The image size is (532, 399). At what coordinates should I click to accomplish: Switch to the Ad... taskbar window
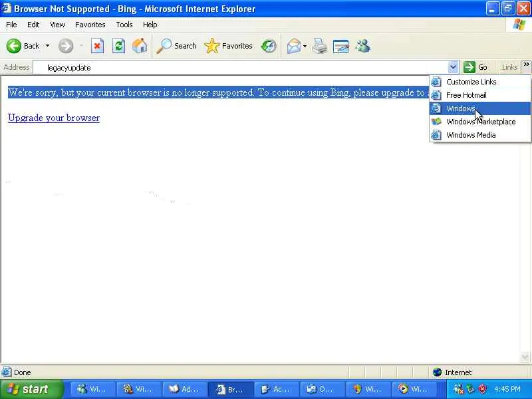(x=184, y=389)
